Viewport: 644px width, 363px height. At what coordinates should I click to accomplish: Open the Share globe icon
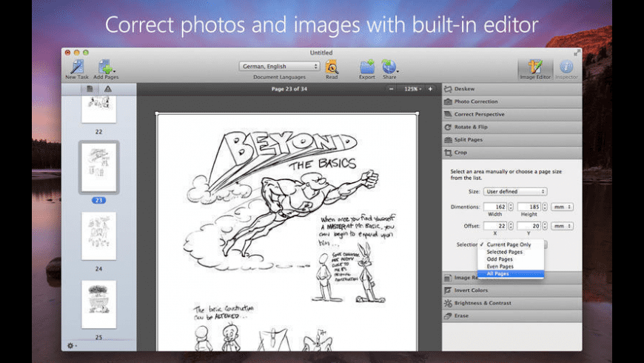pos(389,67)
